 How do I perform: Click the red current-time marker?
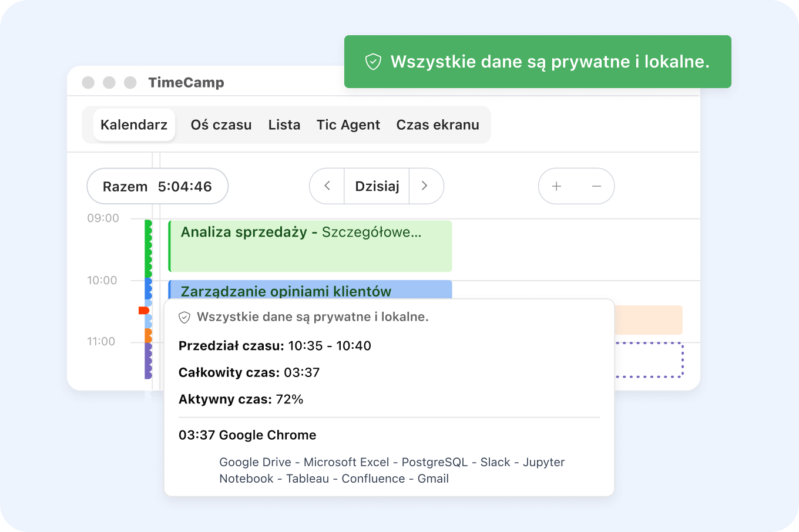143,310
